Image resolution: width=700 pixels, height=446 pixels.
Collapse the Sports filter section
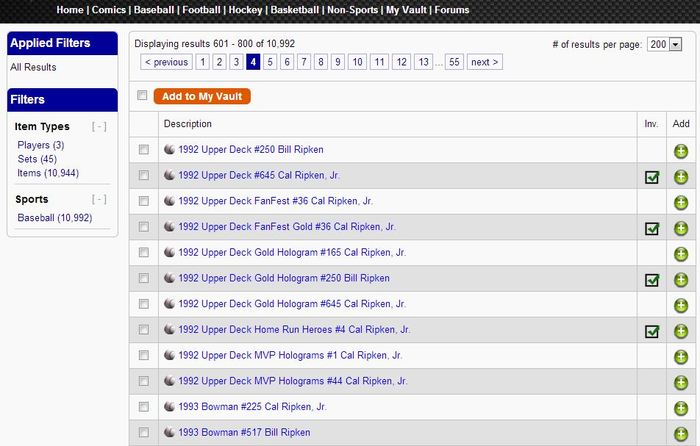[x=99, y=199]
